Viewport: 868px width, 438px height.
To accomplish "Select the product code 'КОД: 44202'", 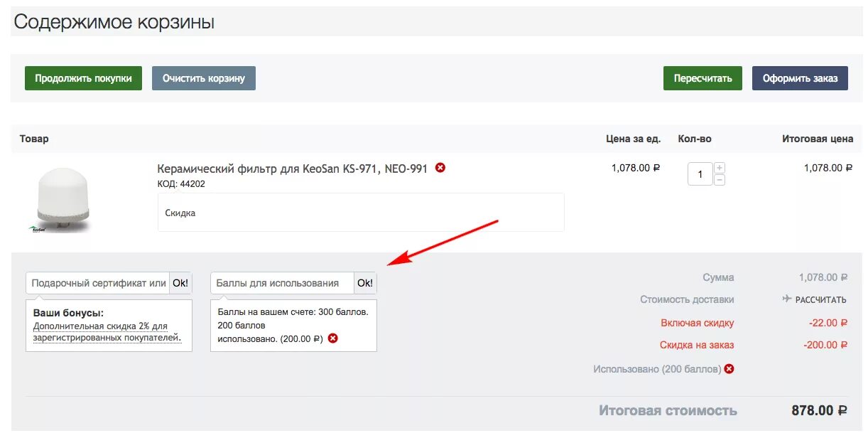I will coord(181,184).
